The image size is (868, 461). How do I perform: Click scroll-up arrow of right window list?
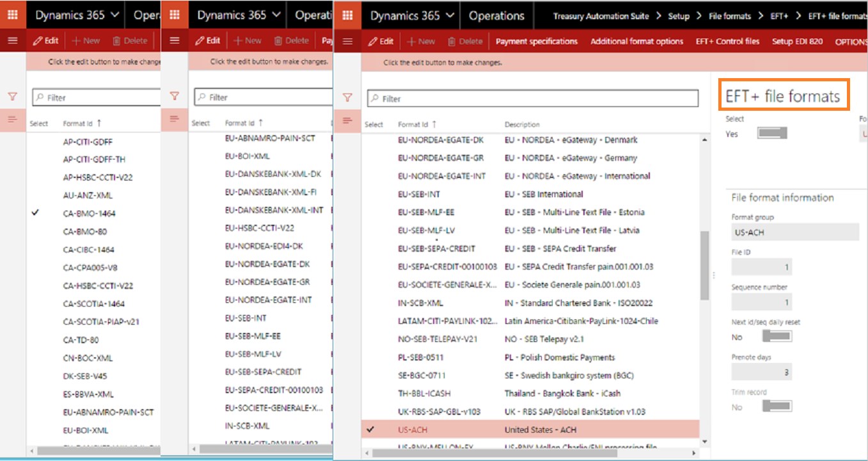pyautogui.click(x=705, y=140)
